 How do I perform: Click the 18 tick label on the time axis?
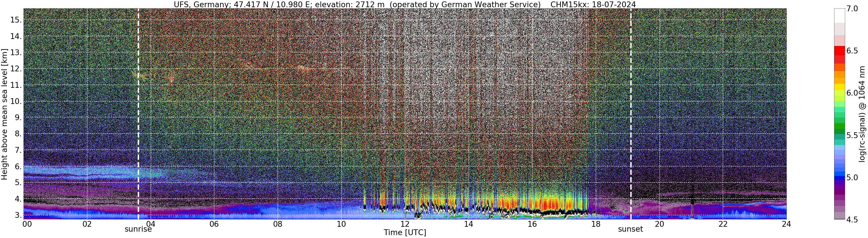tap(596, 224)
